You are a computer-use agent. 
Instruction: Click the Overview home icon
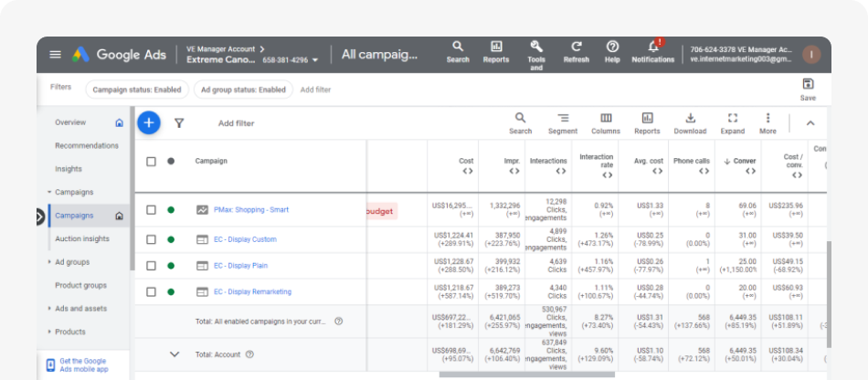(119, 122)
